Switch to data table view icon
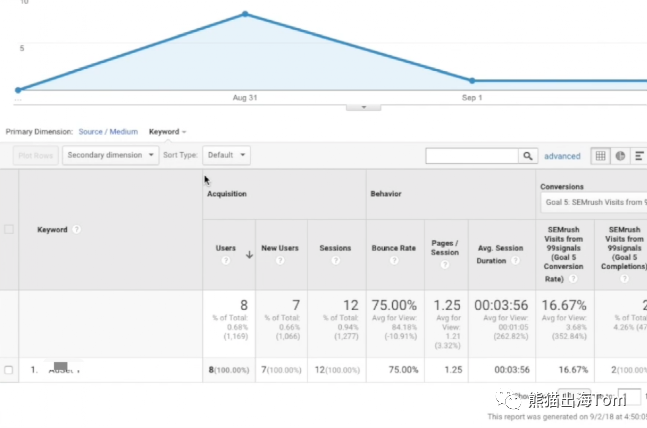The height and width of the screenshot is (428, 647). tap(600, 156)
